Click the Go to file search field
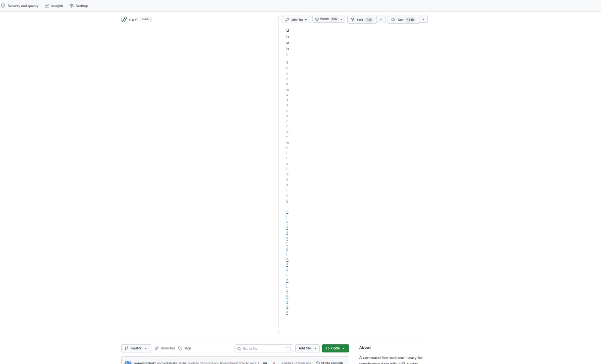This screenshot has width=601, height=364. (263, 348)
